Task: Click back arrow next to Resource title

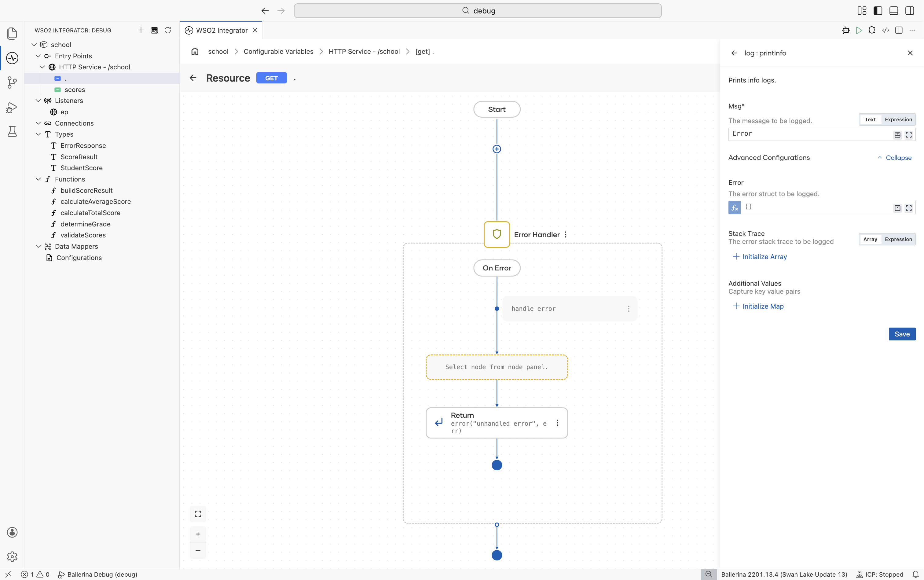Action: [x=193, y=78]
